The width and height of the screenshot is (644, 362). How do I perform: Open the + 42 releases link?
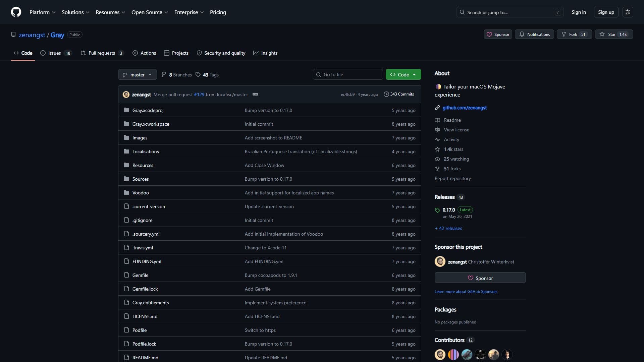pyautogui.click(x=448, y=228)
